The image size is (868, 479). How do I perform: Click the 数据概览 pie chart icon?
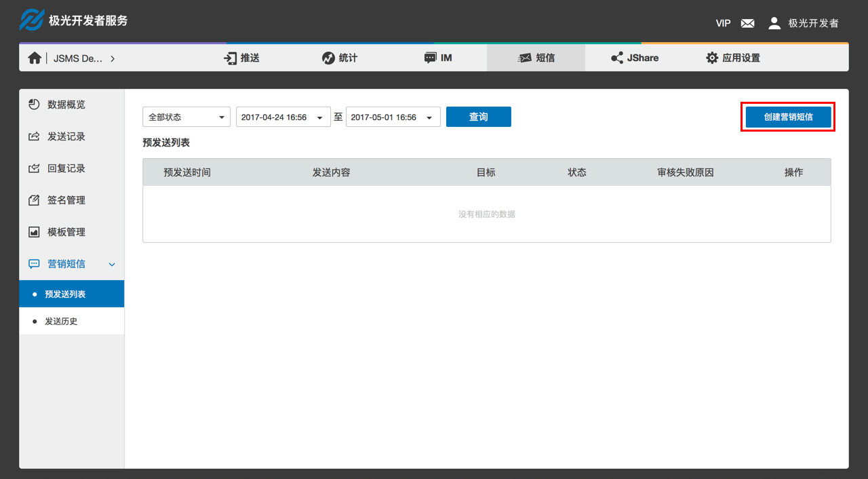pos(34,104)
